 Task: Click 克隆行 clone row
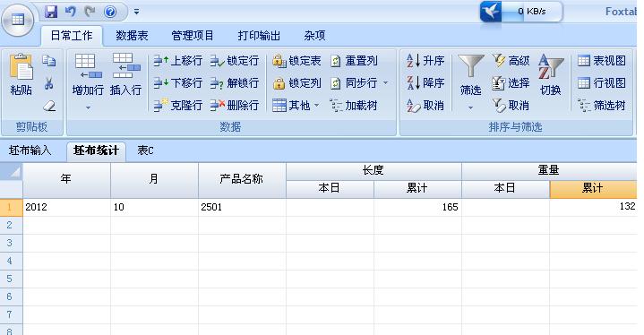pyautogui.click(x=178, y=106)
